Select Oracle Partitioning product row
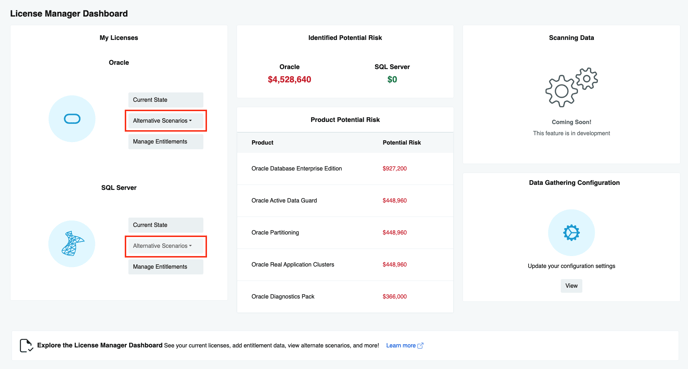Screen dimensions: 688x369 point(345,233)
